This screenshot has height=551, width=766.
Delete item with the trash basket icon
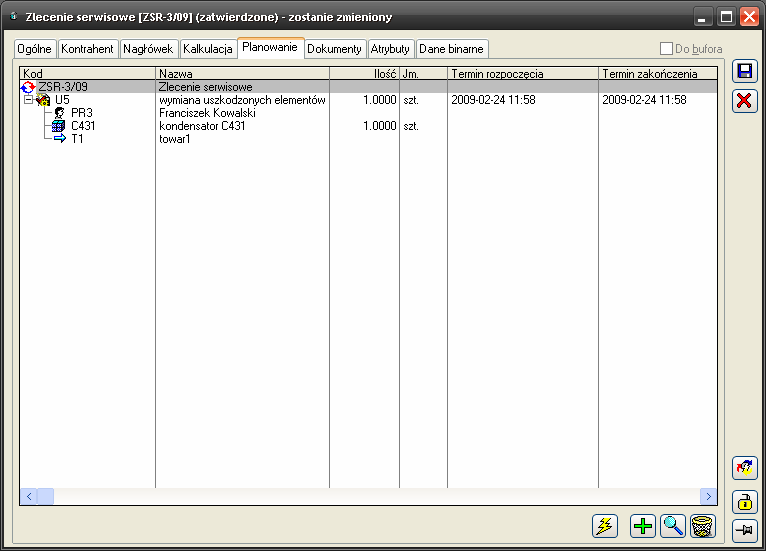pos(703,526)
